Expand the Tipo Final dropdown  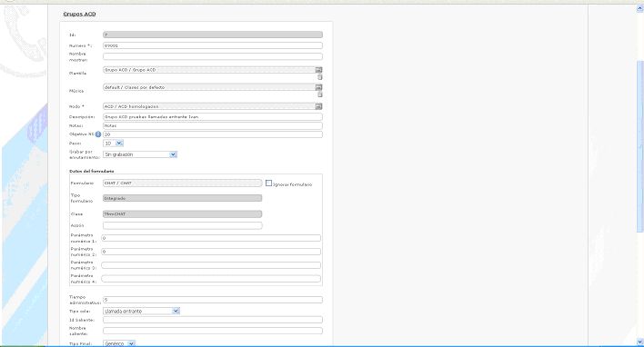click(x=119, y=343)
